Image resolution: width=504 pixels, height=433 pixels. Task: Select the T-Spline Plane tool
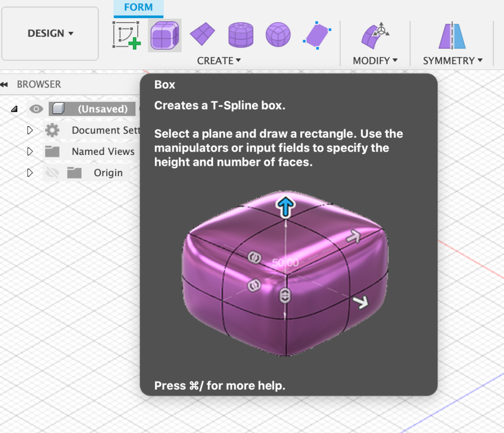(202, 34)
